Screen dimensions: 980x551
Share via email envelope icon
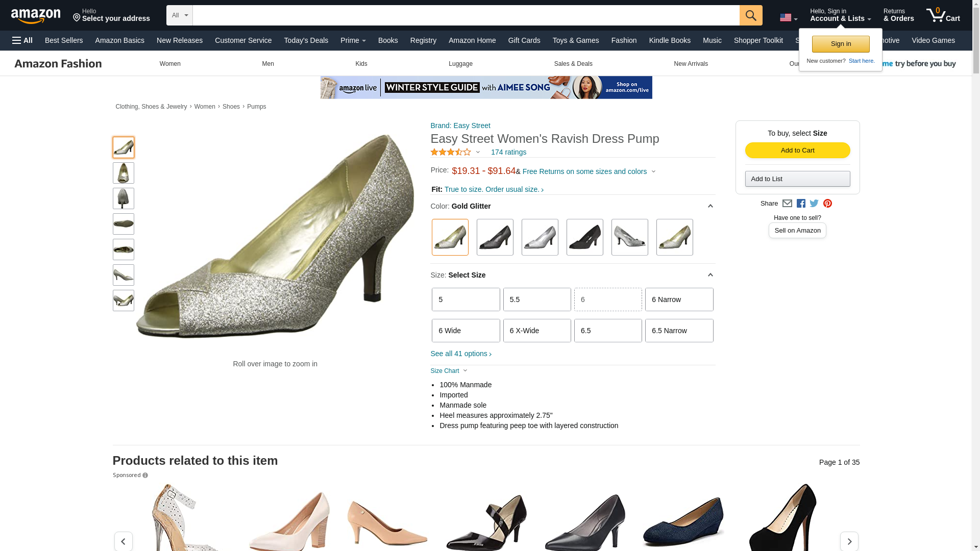coord(787,204)
